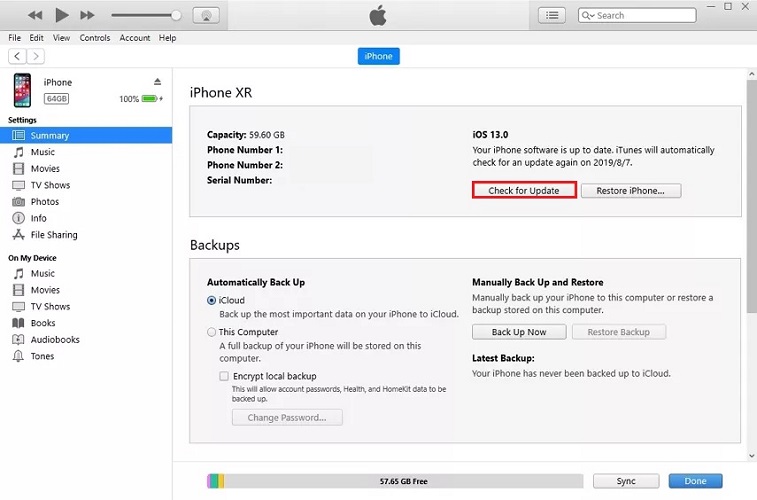The width and height of the screenshot is (757, 500).
Task: Click the 64GB capacity badge
Action: [56, 99]
